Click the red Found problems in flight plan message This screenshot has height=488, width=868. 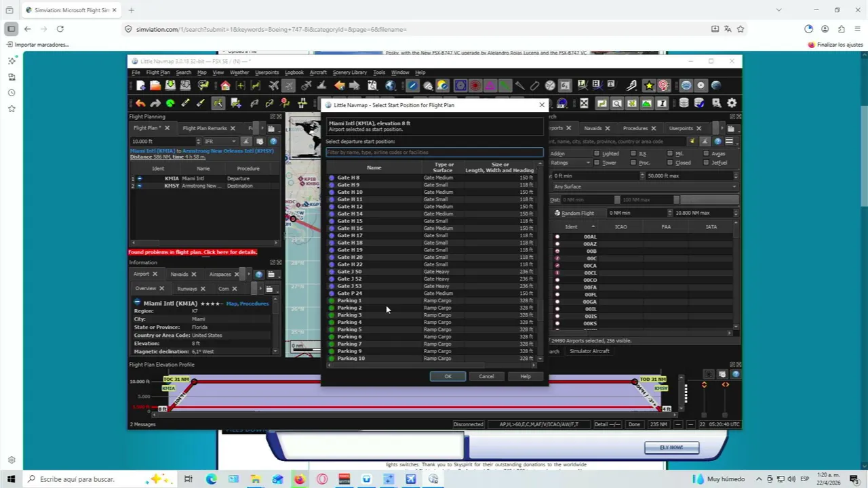click(x=193, y=252)
